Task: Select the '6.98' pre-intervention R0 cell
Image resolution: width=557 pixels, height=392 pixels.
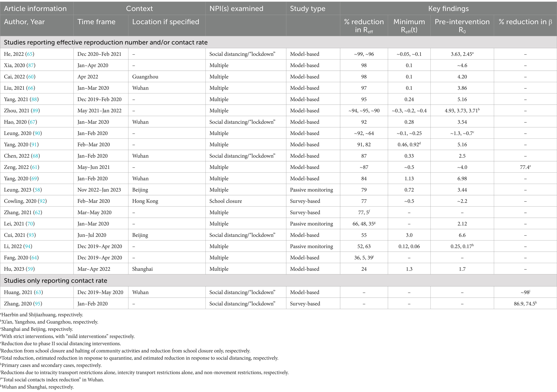Action: [462, 179]
